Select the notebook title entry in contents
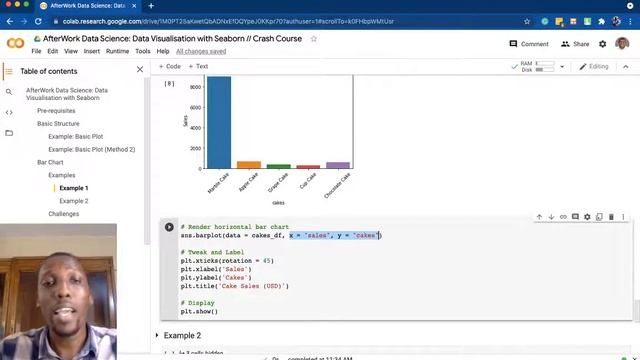 (x=67, y=94)
